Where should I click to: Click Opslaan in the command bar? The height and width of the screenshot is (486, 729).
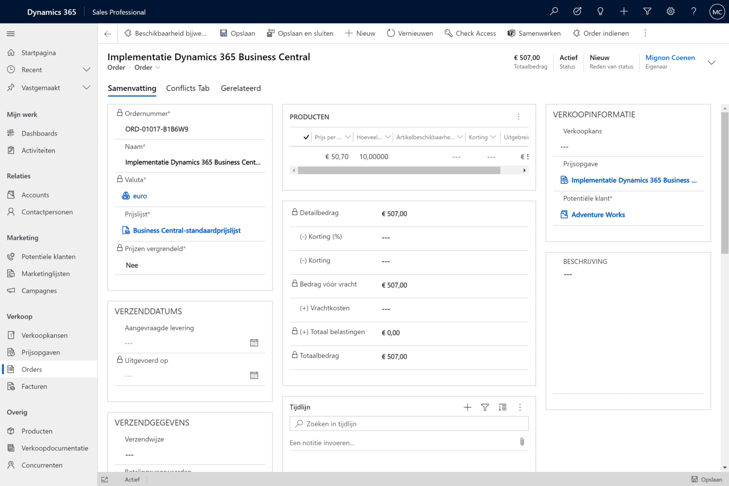[x=237, y=33]
